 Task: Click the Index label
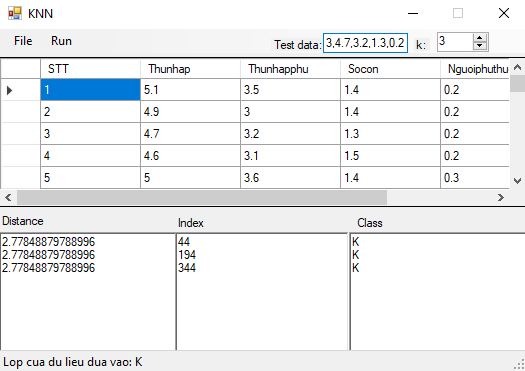[x=191, y=223]
